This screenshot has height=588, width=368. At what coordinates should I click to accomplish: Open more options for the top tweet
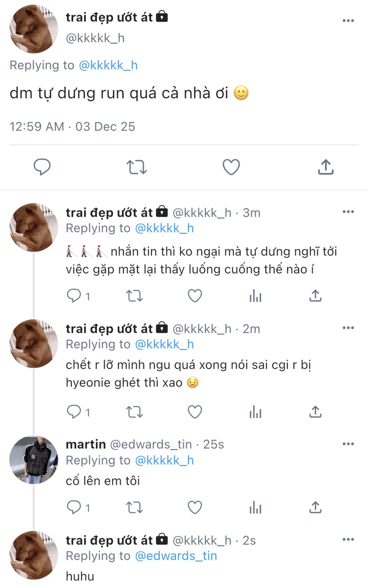coord(348,21)
